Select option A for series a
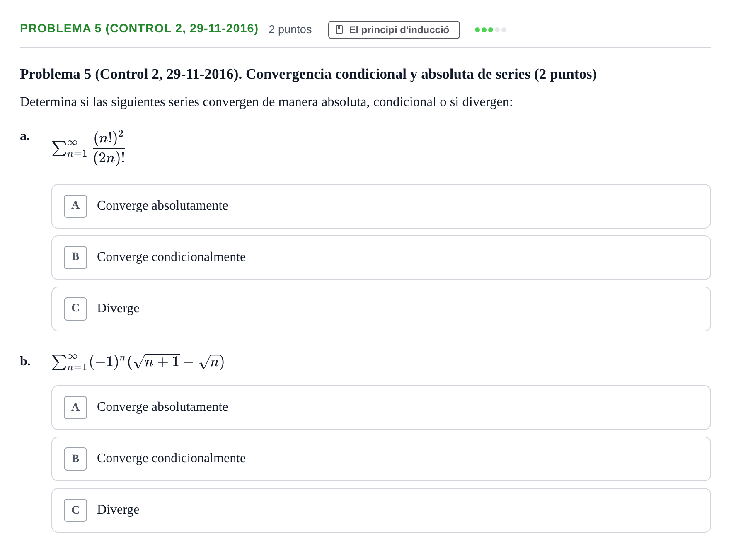The image size is (731, 560). pos(381,206)
